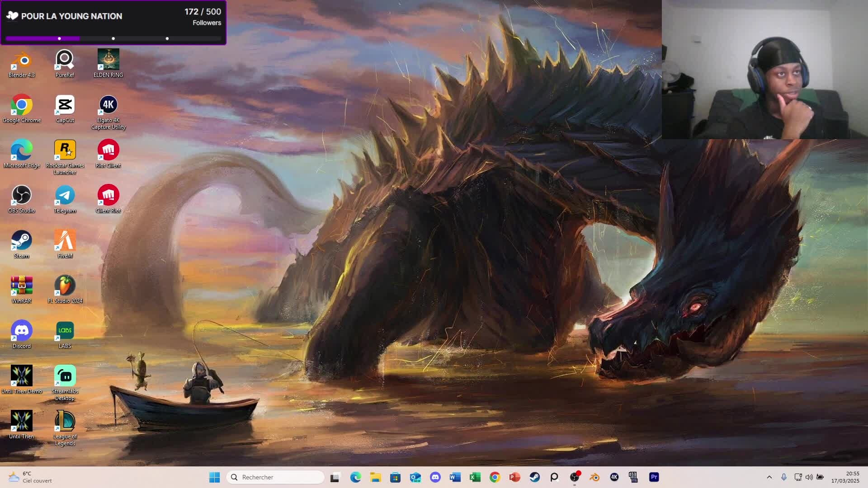Image resolution: width=868 pixels, height=488 pixels.
Task: Open OBS Studio desktop shortcut
Action: point(21,199)
